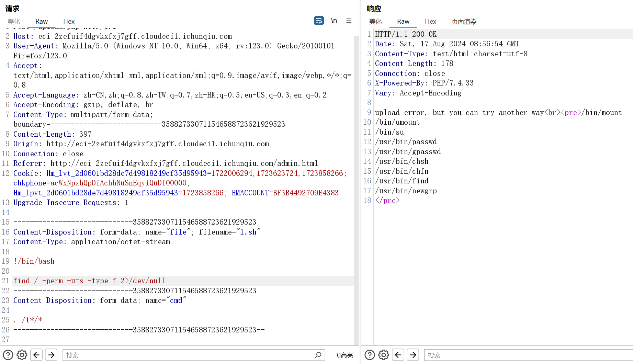Click 'Content-Length: 178' response header

pos(414,64)
